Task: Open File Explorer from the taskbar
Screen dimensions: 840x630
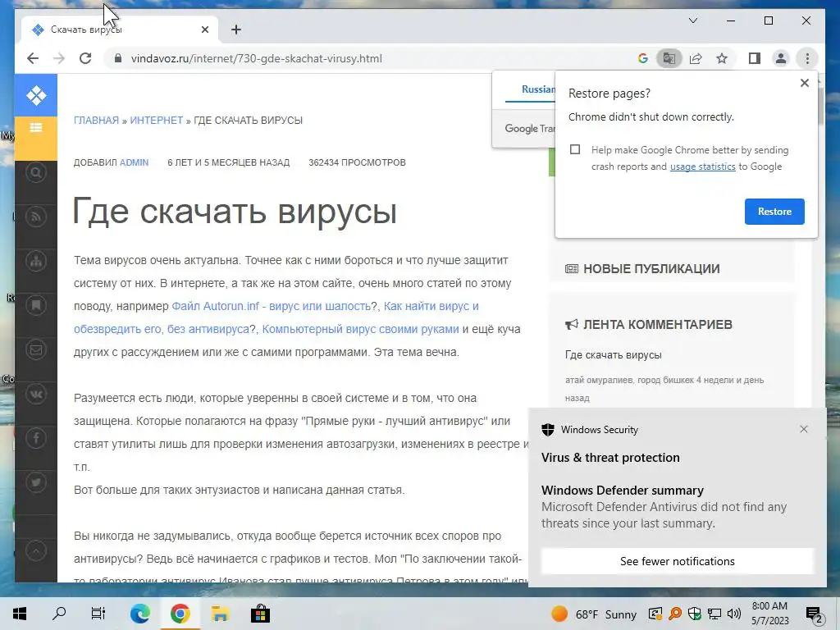Action: 220,614
